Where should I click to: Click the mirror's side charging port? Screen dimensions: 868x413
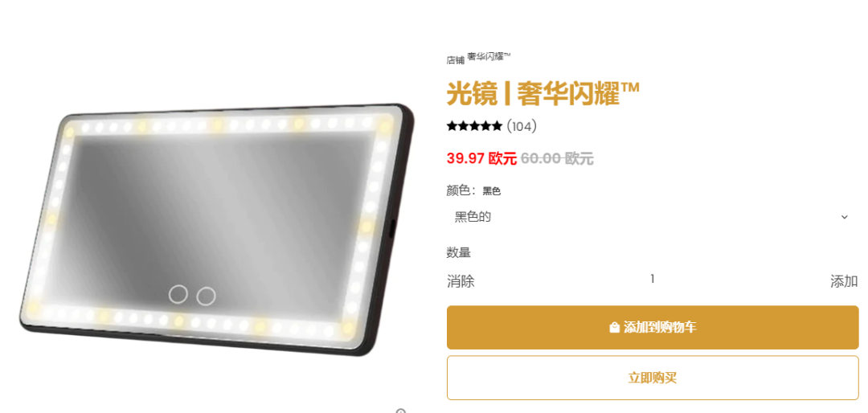[392, 228]
